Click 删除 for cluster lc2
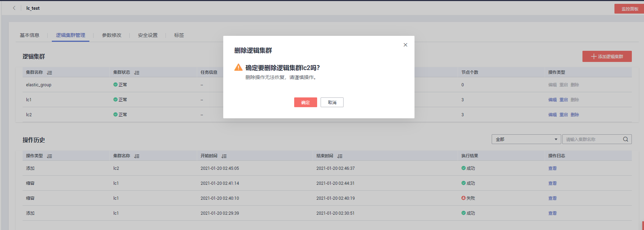 pos(575,115)
